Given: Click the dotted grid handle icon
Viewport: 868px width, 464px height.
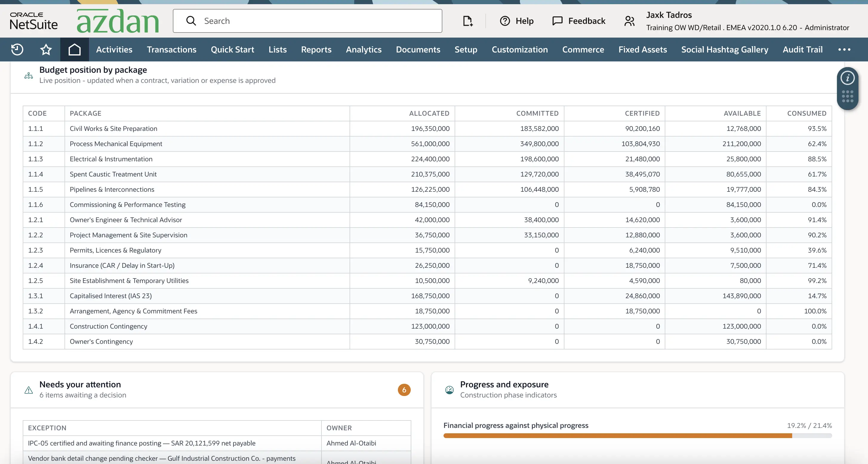Looking at the screenshot, I should (847, 96).
